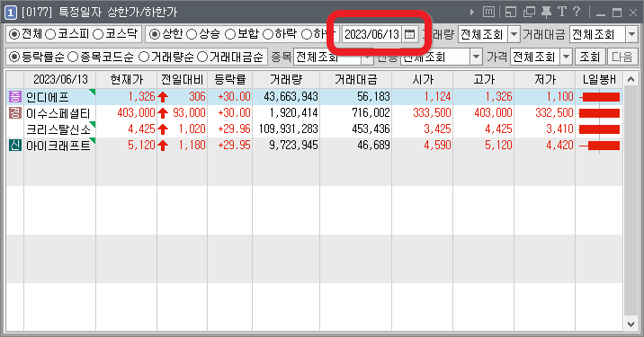Click the 저가 column header
644x337 pixels.
[x=544, y=79]
